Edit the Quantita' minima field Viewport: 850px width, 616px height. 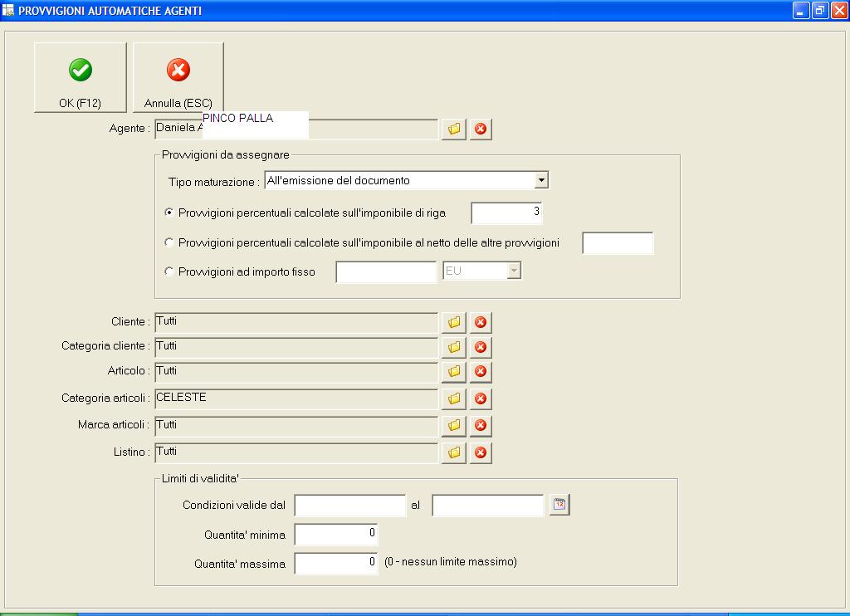[x=336, y=534]
